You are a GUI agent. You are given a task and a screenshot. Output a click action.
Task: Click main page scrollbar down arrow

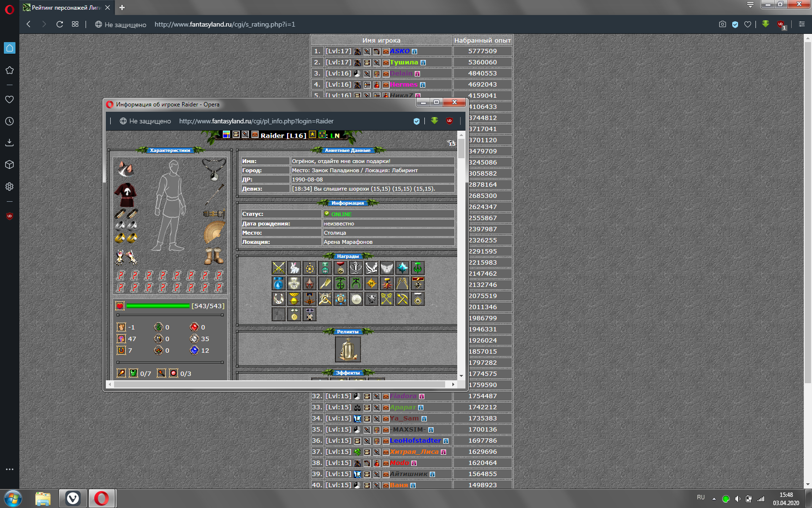(x=808, y=485)
